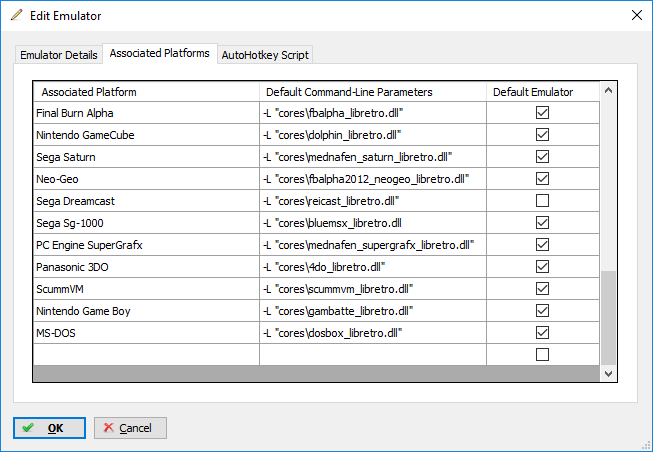Click the reicast_libretro.dll parameters cell

pos(373,201)
